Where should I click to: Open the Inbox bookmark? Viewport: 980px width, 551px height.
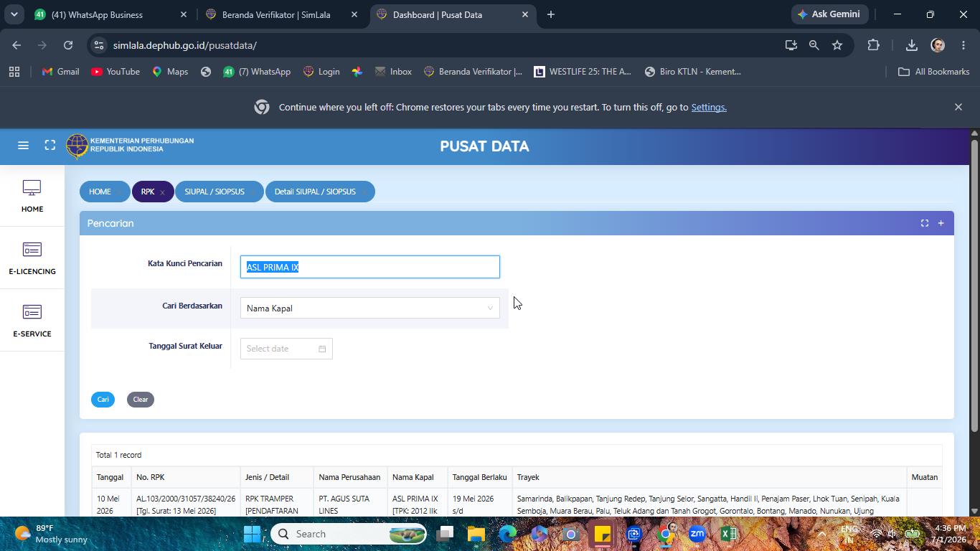point(393,72)
